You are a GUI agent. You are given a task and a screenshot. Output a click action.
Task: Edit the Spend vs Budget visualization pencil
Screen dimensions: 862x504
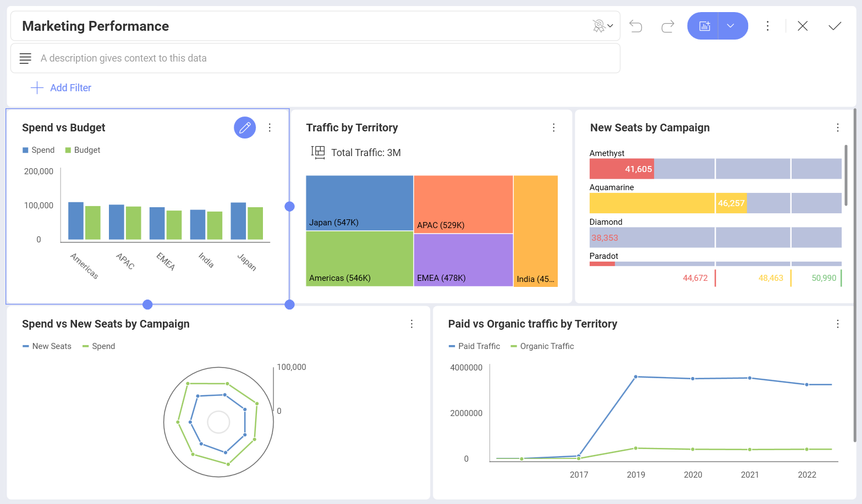point(245,128)
